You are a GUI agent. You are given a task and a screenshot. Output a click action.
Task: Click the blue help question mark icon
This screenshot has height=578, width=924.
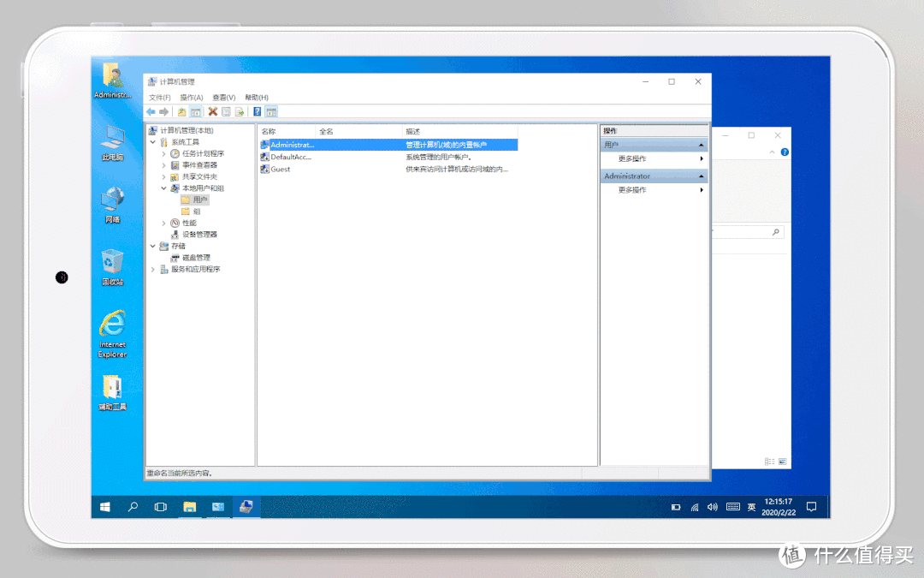[257, 111]
